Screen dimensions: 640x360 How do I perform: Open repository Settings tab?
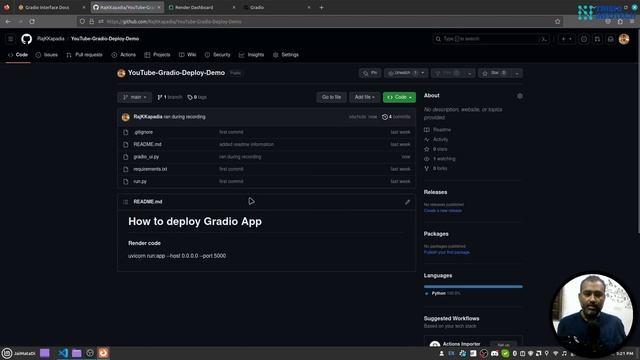click(286, 55)
